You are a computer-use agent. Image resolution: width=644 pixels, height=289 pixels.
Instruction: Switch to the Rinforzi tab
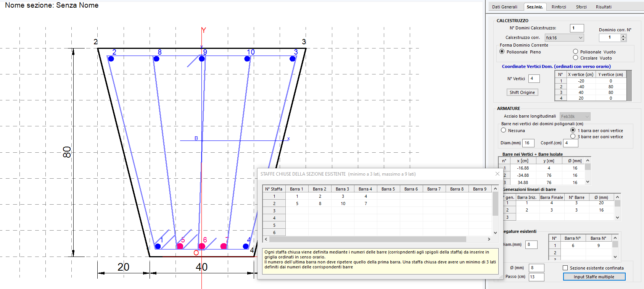pos(559,7)
